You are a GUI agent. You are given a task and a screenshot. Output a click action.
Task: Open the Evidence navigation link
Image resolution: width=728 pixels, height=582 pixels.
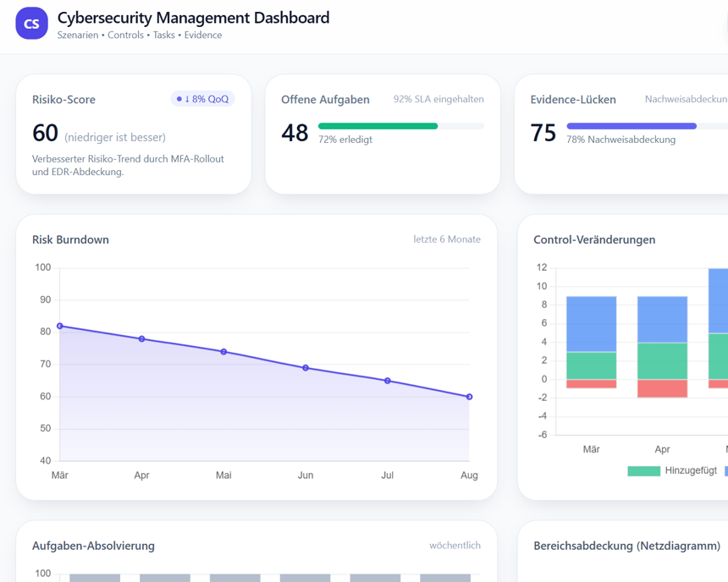click(203, 36)
